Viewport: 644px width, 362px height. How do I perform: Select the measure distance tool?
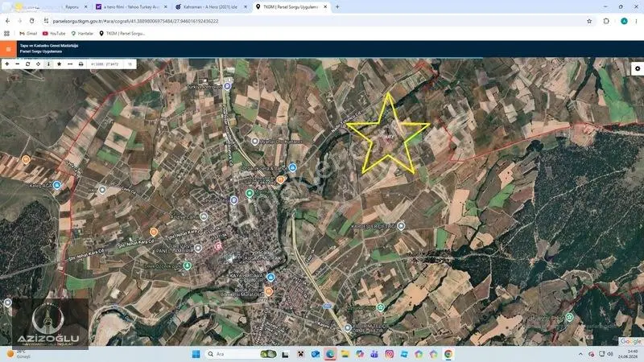(x=70, y=64)
